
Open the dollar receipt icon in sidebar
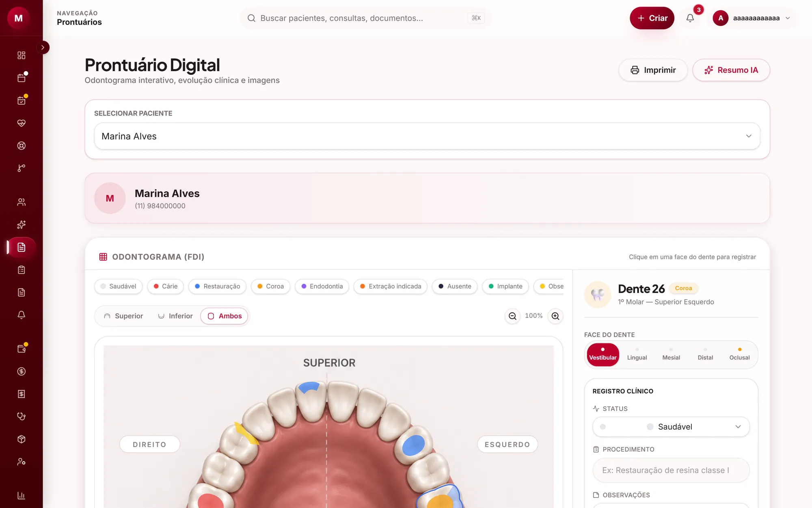[x=22, y=394]
